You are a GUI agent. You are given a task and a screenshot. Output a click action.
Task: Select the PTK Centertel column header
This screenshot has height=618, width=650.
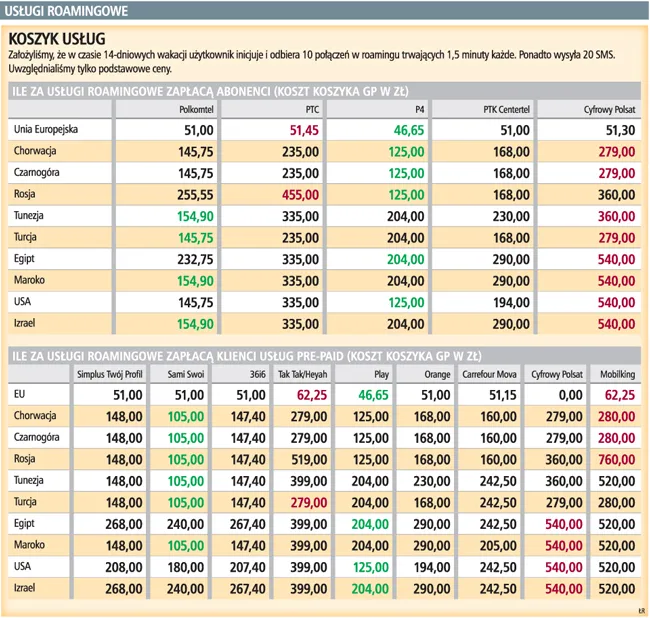point(506,110)
